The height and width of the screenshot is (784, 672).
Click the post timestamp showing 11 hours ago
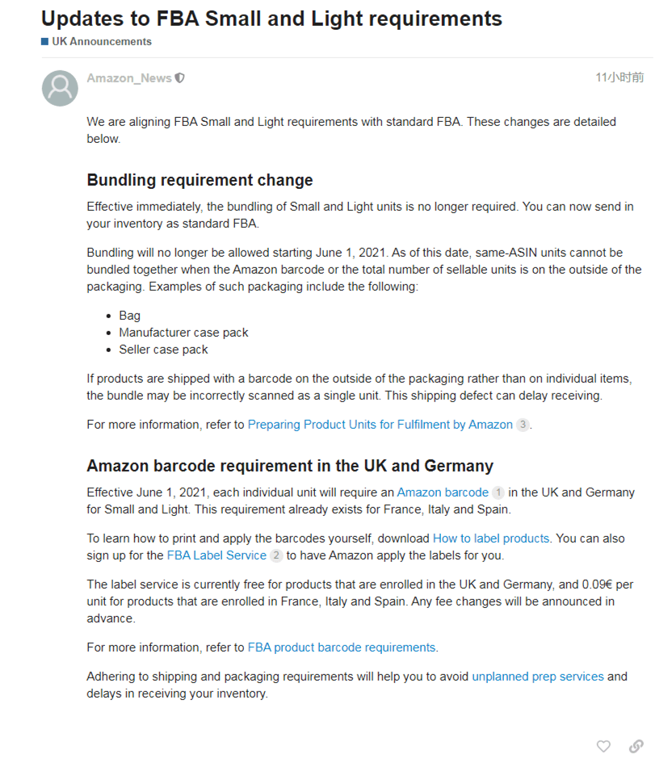point(619,78)
